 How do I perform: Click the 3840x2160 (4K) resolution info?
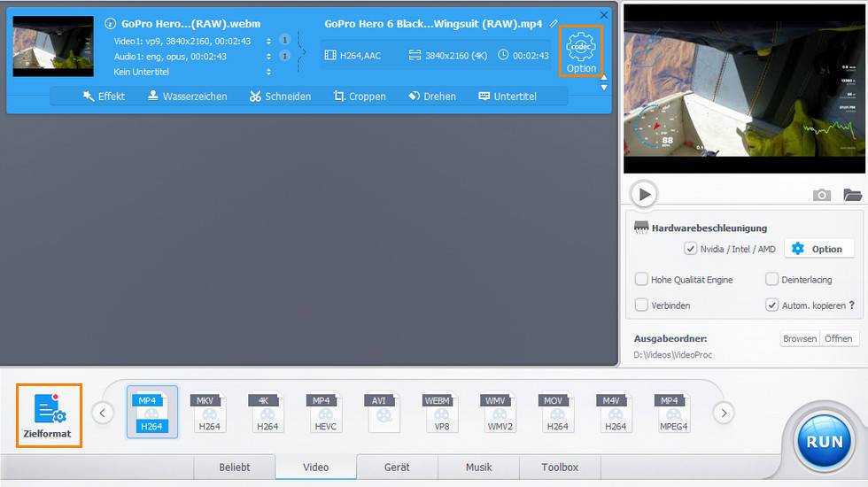click(448, 55)
